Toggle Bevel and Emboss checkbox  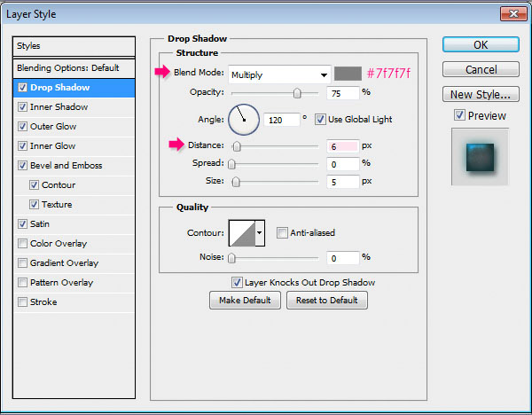click(x=22, y=166)
